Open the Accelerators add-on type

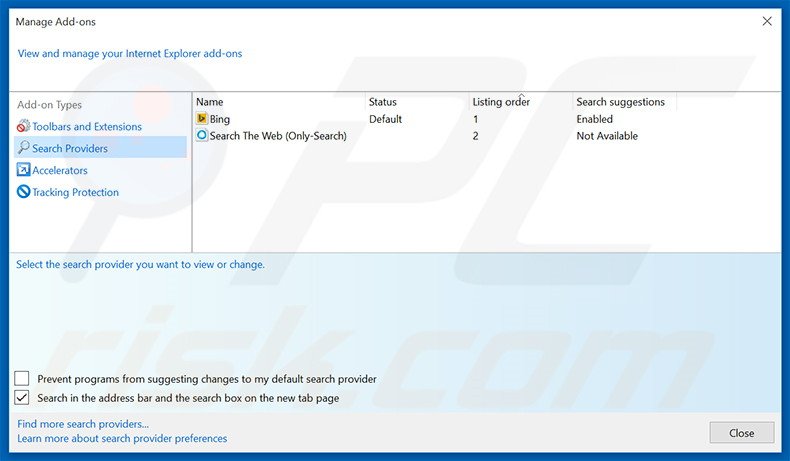click(60, 170)
